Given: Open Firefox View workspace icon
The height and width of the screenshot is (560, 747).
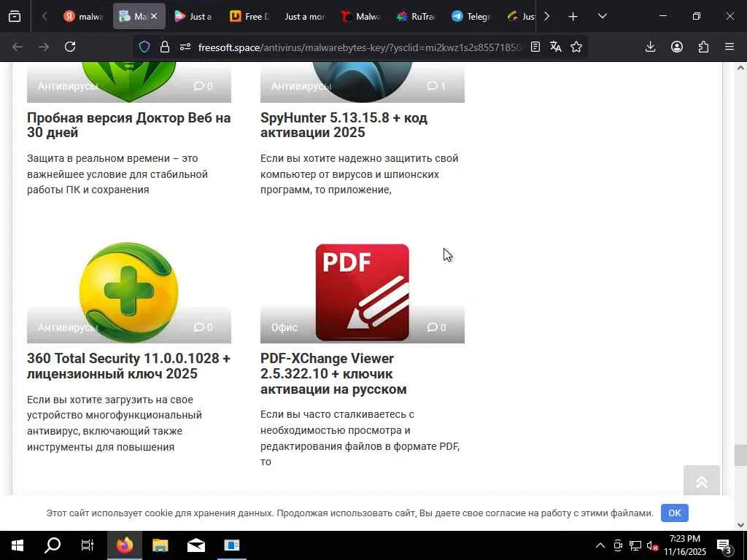Looking at the screenshot, I should 15,16.
